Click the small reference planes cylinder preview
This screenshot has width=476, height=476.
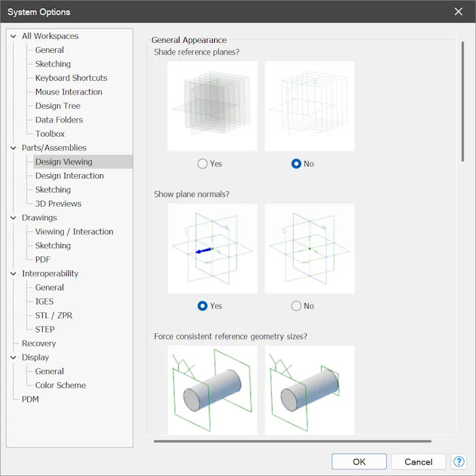(309, 390)
